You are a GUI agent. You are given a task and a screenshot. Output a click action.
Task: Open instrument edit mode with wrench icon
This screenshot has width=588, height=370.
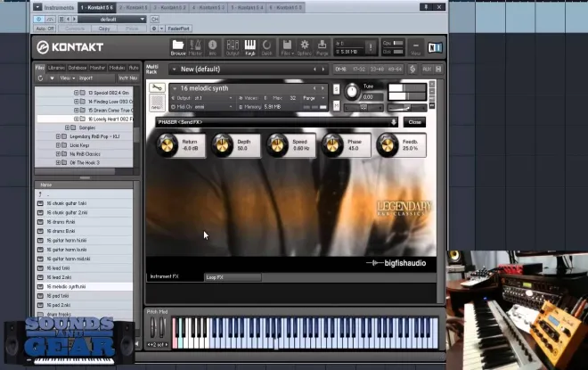point(157,87)
